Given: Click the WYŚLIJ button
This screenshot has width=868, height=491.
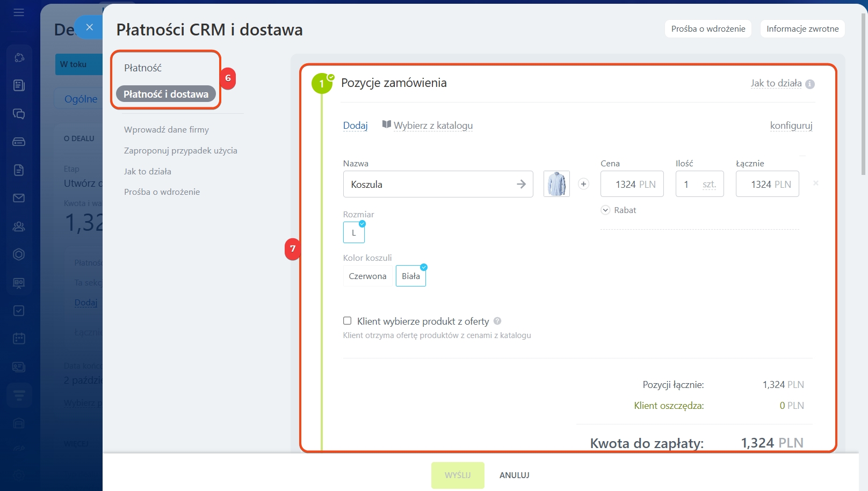Looking at the screenshot, I should [x=458, y=475].
